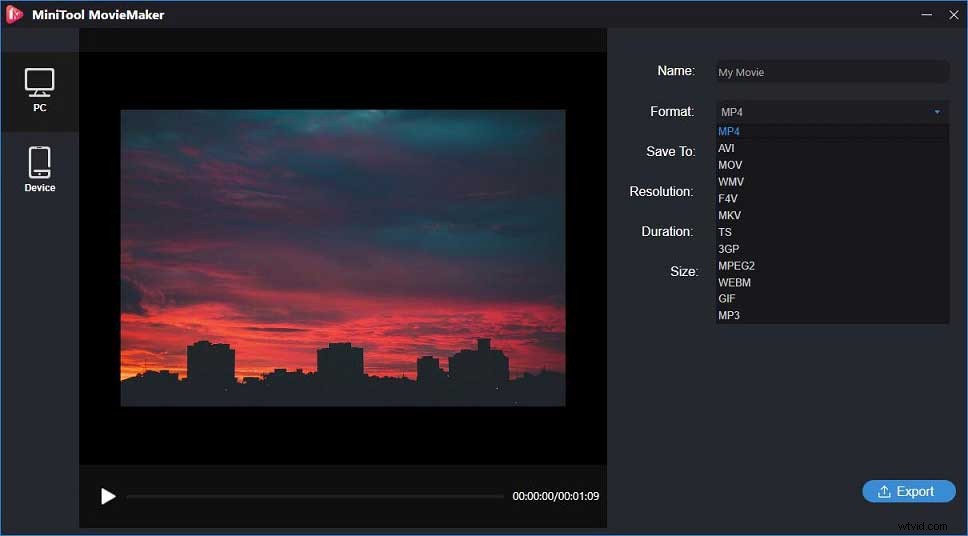The height and width of the screenshot is (536, 968).
Task: Choose AVI from the format list
Action: coord(727,148)
